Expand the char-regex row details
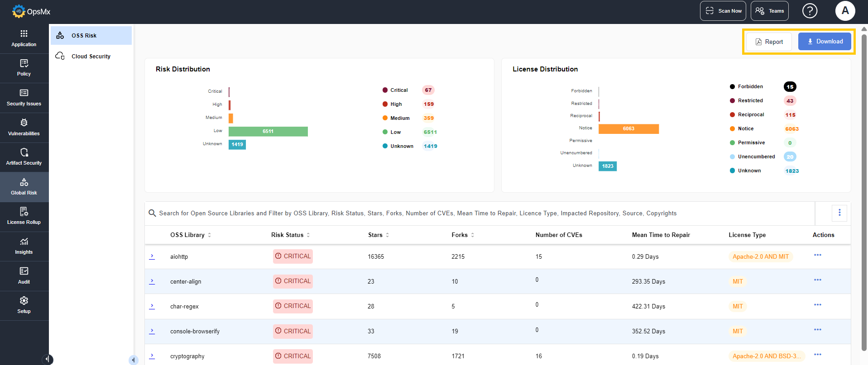 [x=152, y=306]
